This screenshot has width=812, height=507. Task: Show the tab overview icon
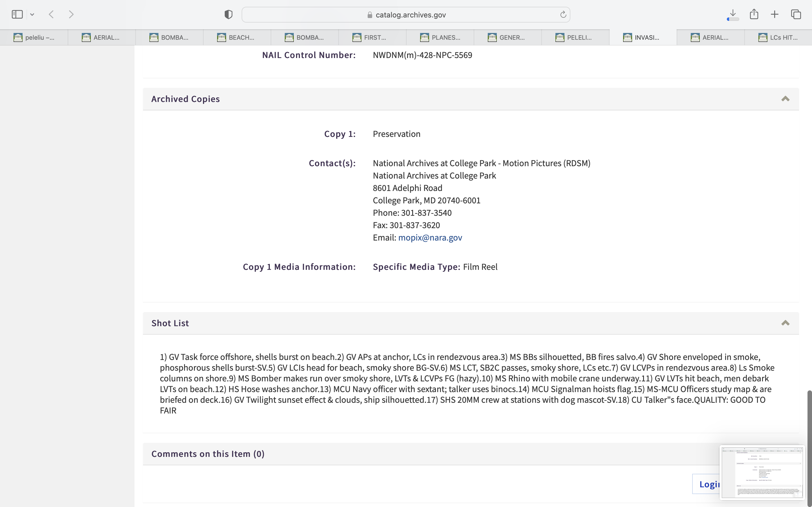(x=796, y=14)
